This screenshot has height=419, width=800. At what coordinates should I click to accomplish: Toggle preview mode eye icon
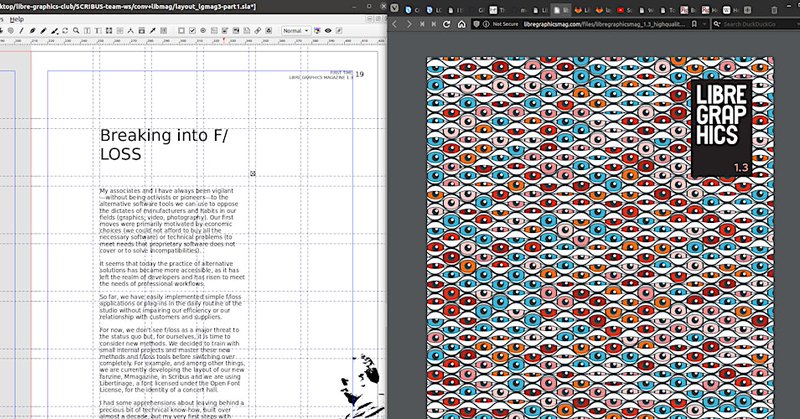[328, 31]
